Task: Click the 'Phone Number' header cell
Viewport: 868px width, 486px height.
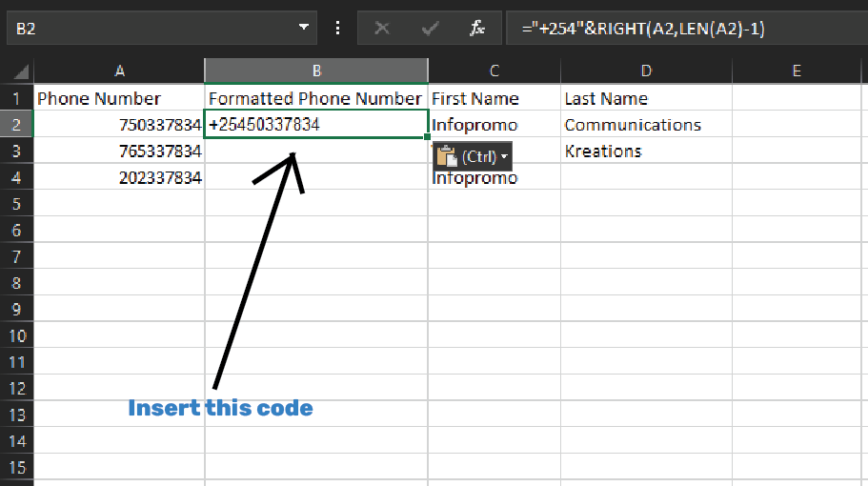Action: pos(119,98)
